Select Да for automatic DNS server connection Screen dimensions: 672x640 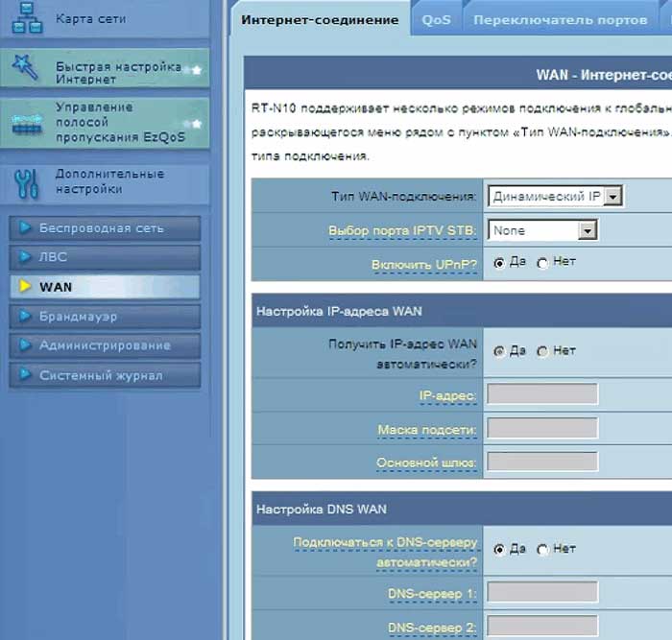coord(499,549)
